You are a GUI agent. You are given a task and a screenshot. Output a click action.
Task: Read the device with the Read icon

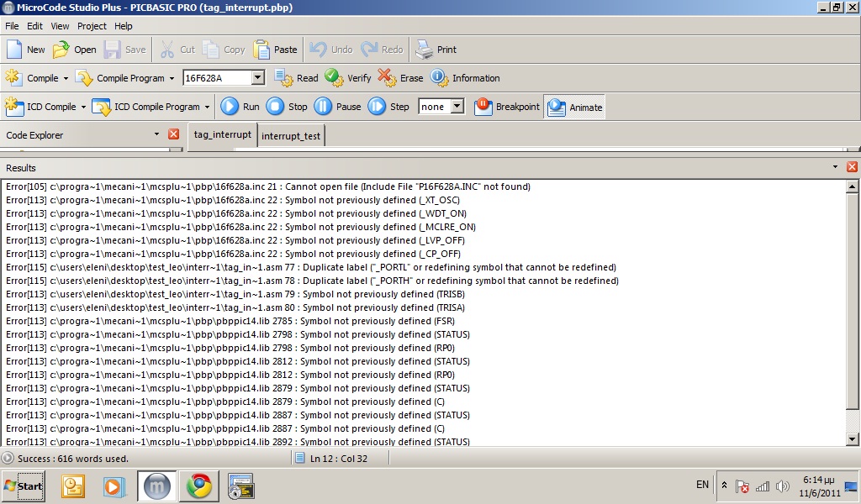297,78
